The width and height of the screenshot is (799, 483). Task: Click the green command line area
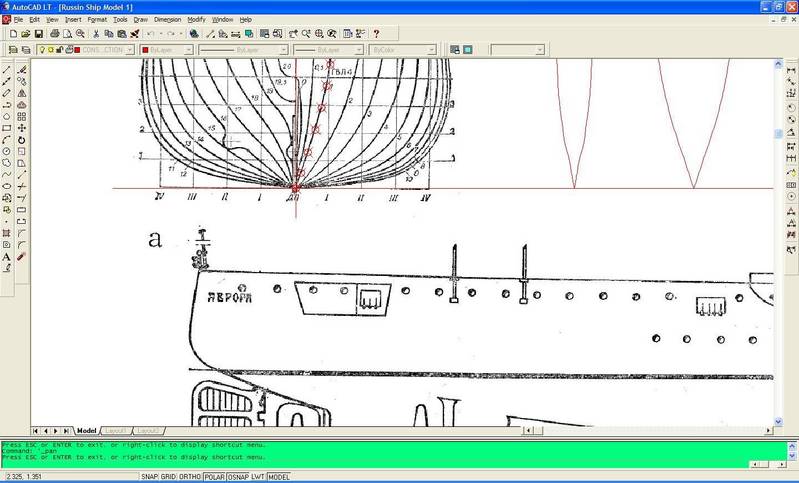point(400,453)
